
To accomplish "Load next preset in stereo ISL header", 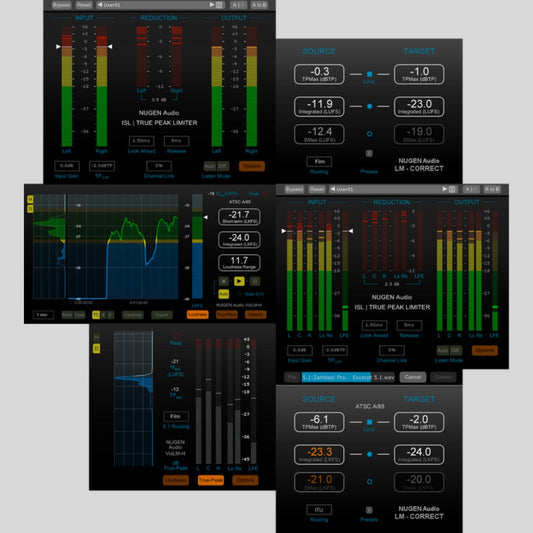I will (x=212, y=5).
